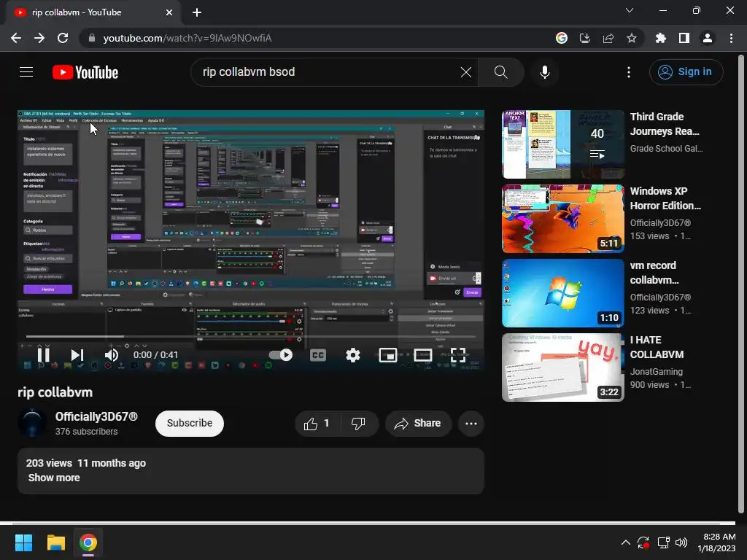Toggle Chrome side panel

pos(684,38)
